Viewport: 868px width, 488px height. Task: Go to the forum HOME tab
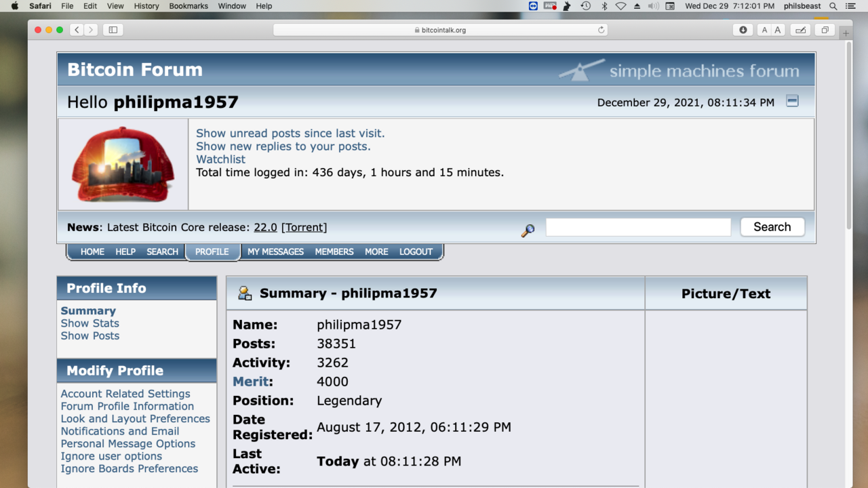click(92, 251)
